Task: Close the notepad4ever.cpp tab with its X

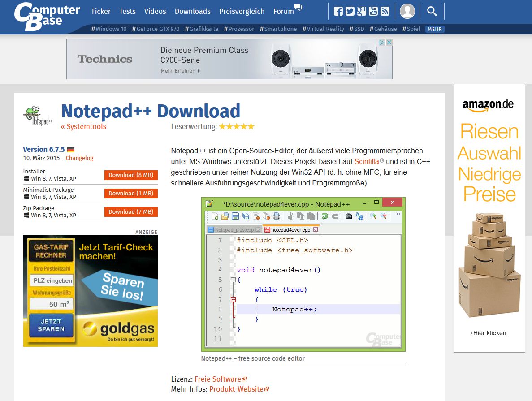Action: pos(316,229)
